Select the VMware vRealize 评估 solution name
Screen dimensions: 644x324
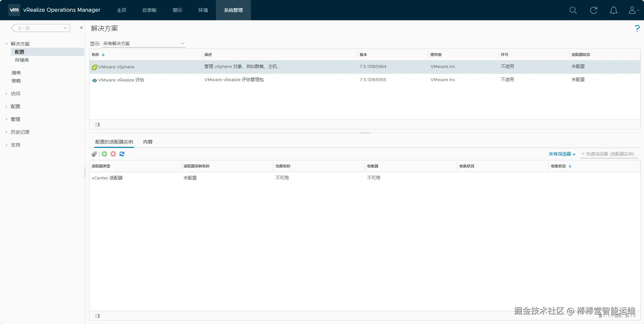pos(121,80)
